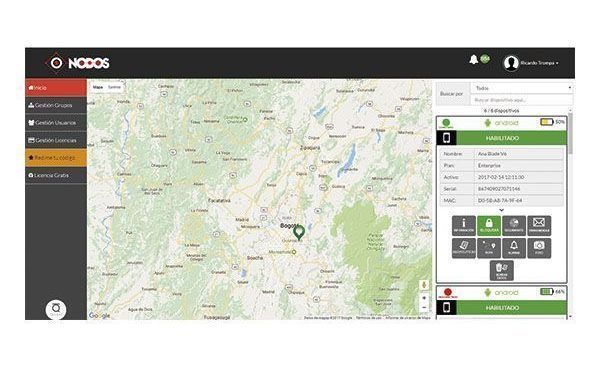
Task: Click the user avatar picture in header
Action: point(511,63)
